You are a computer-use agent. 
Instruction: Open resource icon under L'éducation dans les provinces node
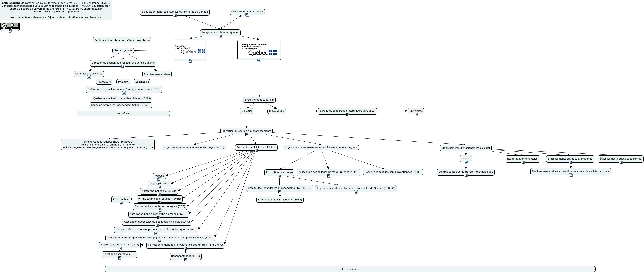[175, 15]
